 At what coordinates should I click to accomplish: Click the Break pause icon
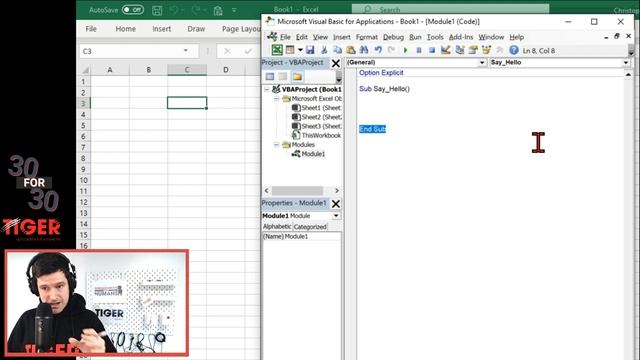pos(419,50)
